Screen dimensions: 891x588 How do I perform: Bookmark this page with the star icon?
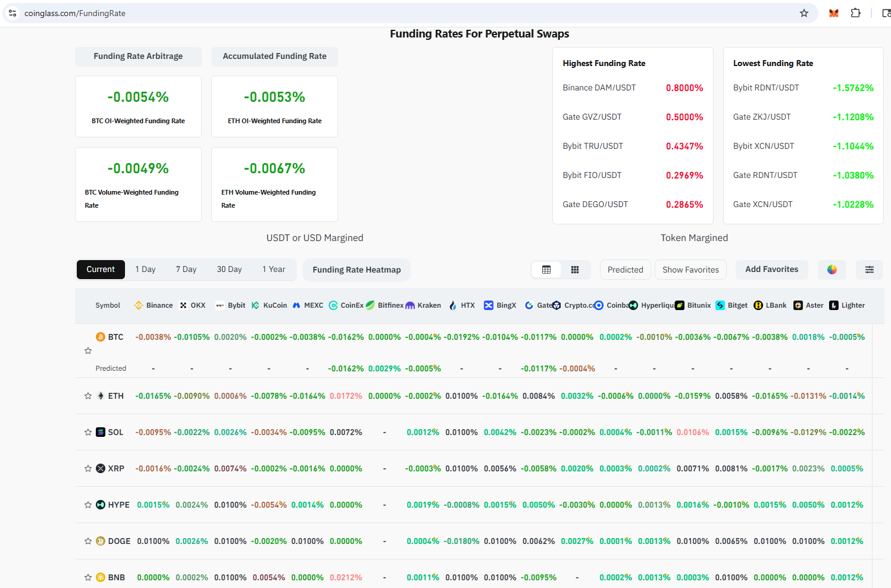804,13
